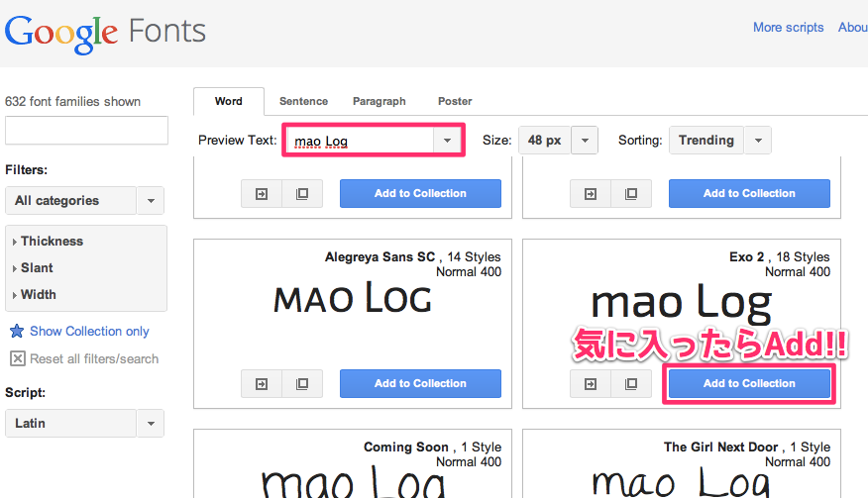Switch to the Sentence tab
The image size is (868, 498).
tap(303, 101)
